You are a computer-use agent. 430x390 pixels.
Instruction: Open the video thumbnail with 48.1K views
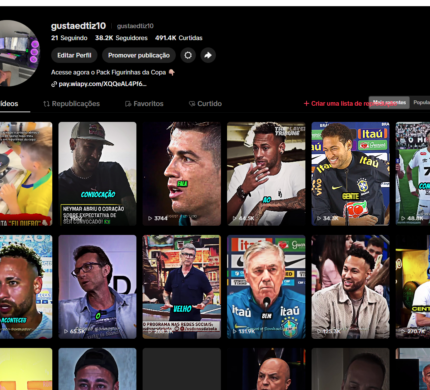(413, 174)
